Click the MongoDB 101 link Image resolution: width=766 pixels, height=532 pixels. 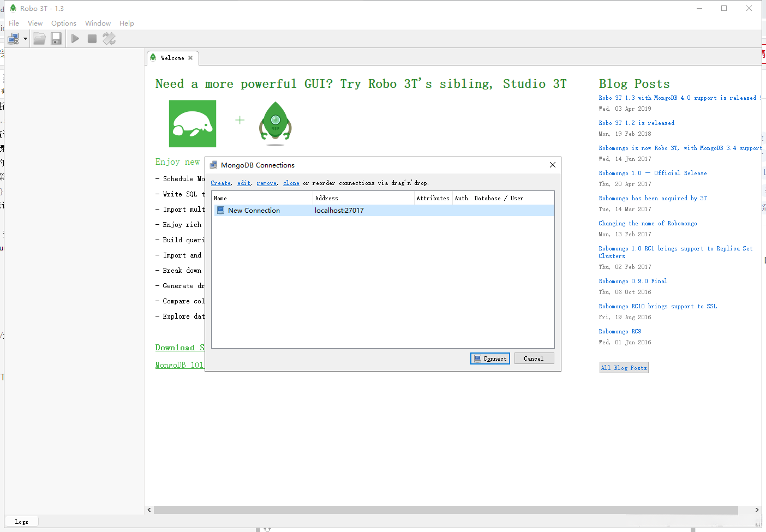[x=179, y=365]
